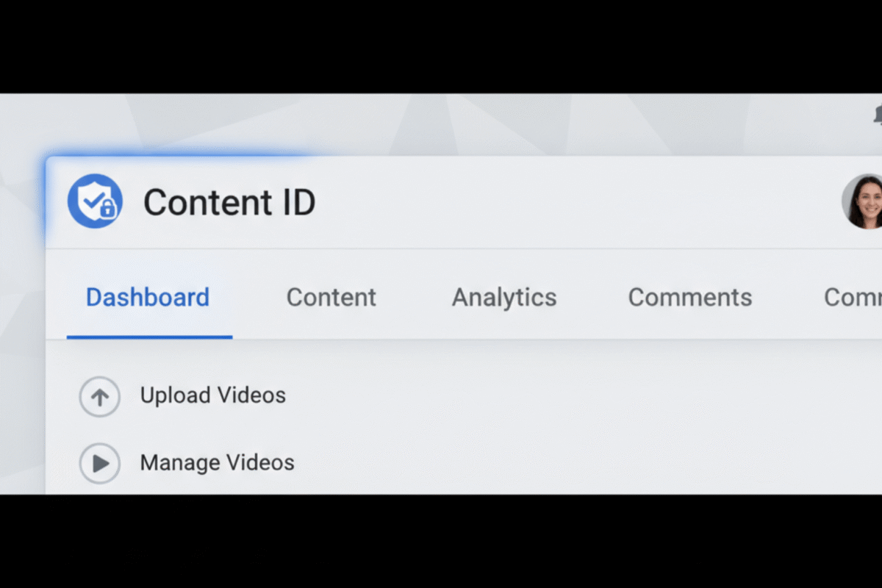882x588 pixels.
Task: Click the Content ID shield logo
Action: pyautogui.click(x=95, y=201)
